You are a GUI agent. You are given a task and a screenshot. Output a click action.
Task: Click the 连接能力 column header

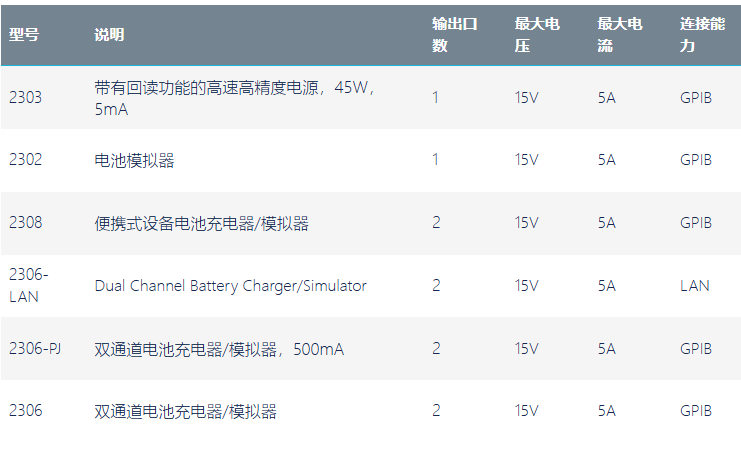(703, 35)
